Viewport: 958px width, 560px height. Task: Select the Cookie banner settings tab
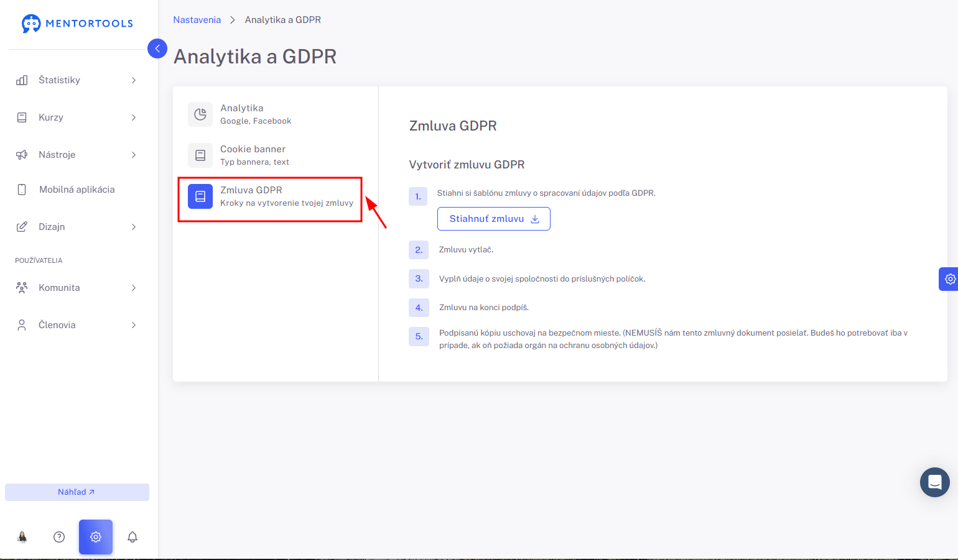point(270,155)
